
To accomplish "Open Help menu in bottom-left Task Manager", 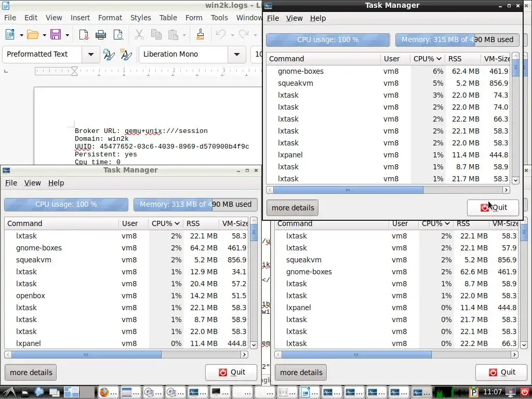I will (56, 183).
